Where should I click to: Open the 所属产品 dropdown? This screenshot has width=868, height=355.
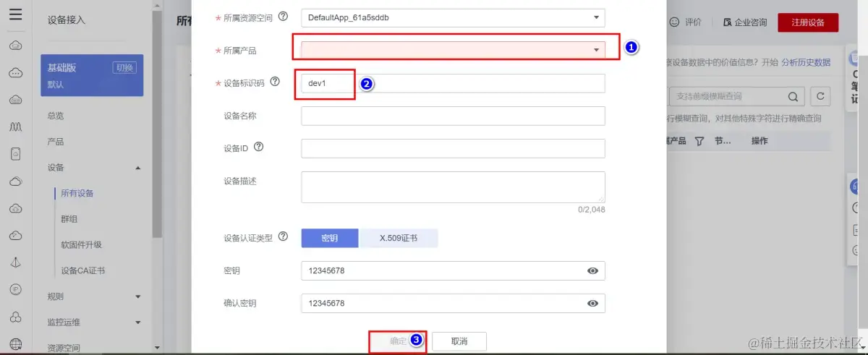click(x=453, y=50)
